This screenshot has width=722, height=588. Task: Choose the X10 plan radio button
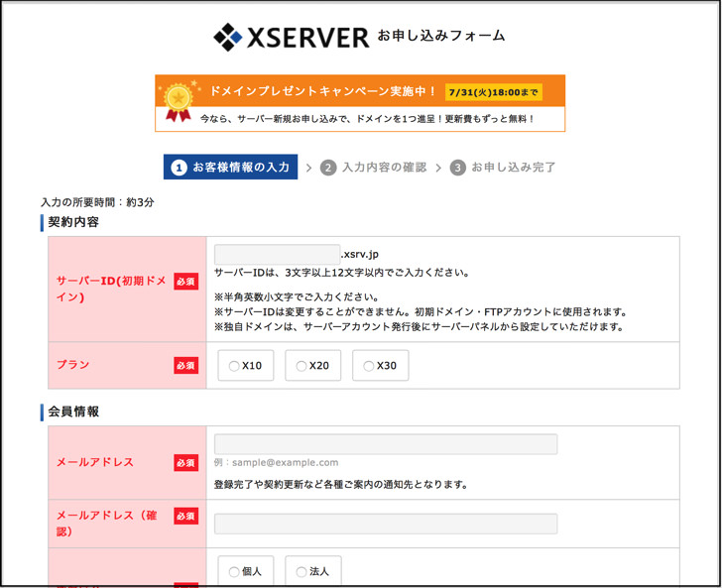[x=234, y=366]
